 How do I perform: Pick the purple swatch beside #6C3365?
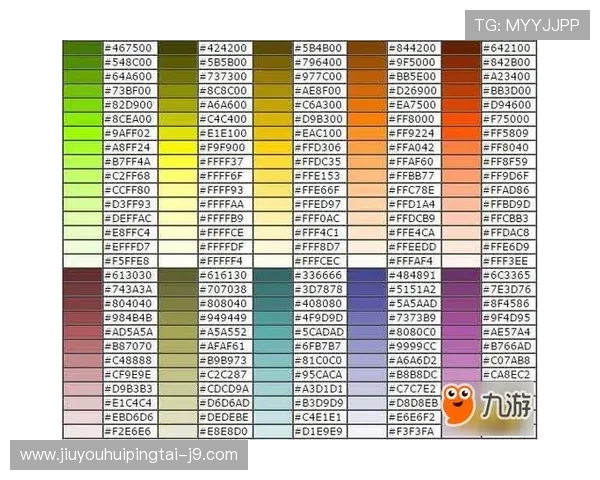461,275
